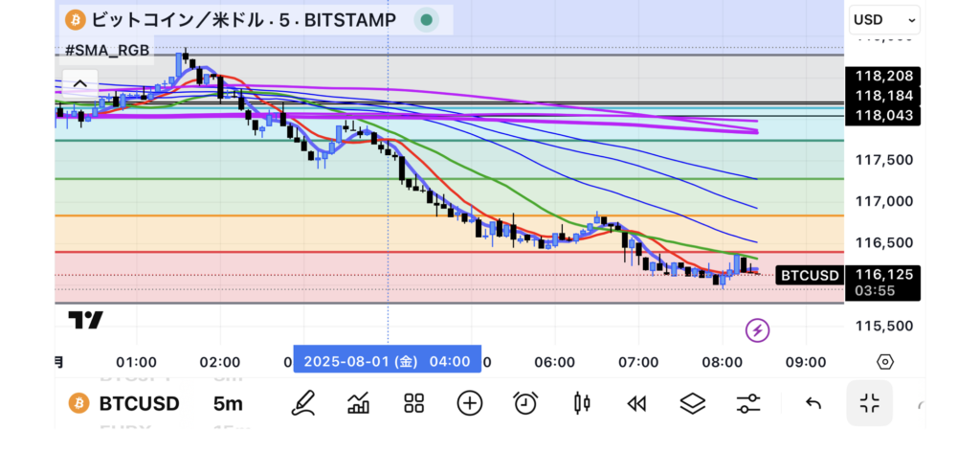This screenshot has width=980, height=453.
Task: Open the USD currency dropdown
Action: point(884,19)
